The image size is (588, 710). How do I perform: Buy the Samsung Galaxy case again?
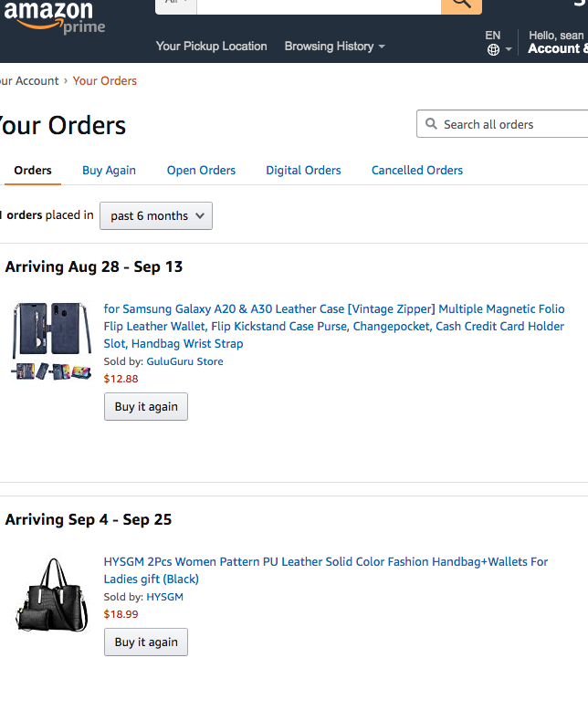(146, 407)
